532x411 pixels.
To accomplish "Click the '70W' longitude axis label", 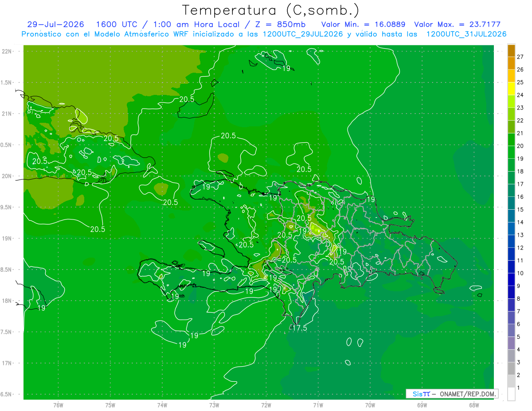I will point(370,405).
